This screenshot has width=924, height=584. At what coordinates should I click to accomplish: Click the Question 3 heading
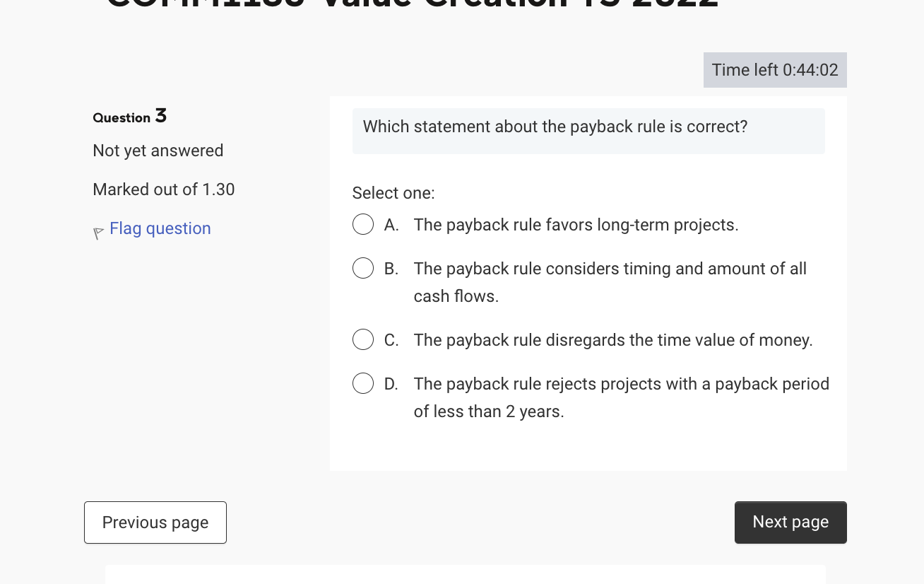130,116
